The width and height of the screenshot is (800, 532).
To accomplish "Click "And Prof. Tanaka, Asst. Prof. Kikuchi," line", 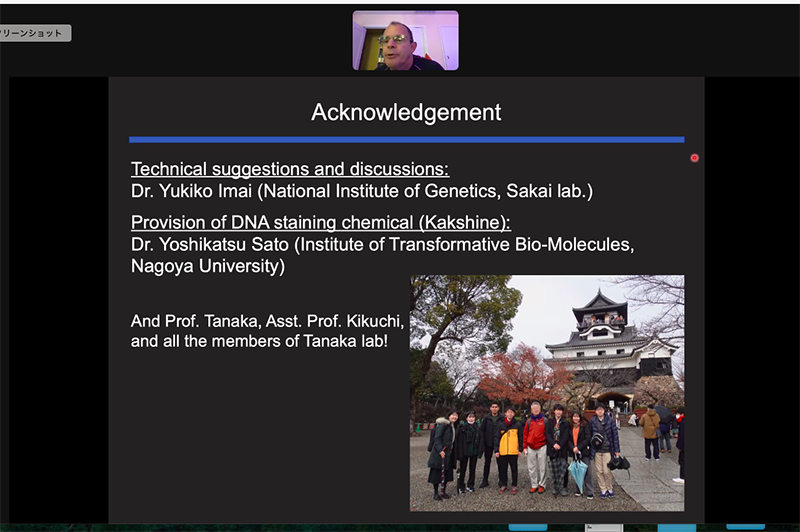I will pyautogui.click(x=267, y=321).
